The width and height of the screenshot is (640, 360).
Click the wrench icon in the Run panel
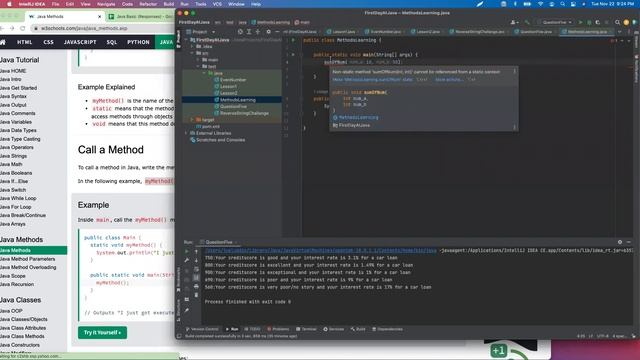pos(187,260)
